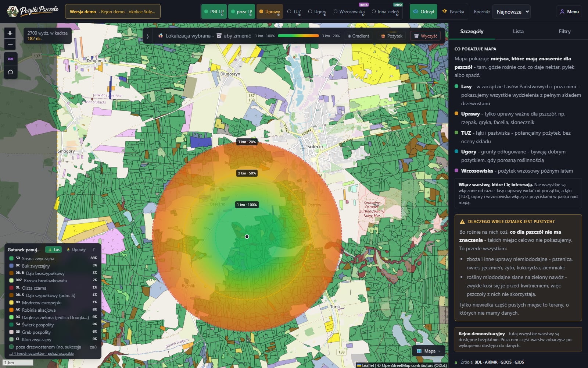Select the Gradient display option
The image size is (588, 368).
point(358,36)
